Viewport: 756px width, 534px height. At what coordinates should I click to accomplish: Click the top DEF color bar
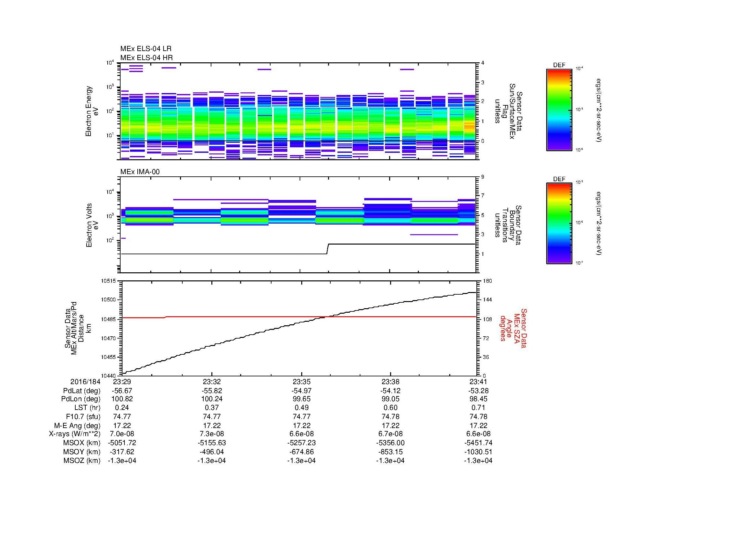(x=559, y=110)
